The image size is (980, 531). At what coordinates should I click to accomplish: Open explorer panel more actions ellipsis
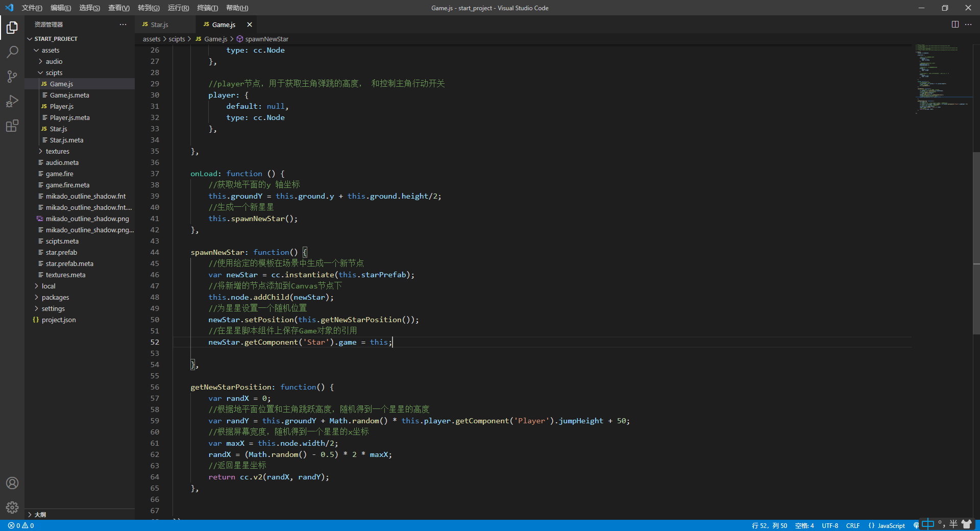click(x=123, y=25)
